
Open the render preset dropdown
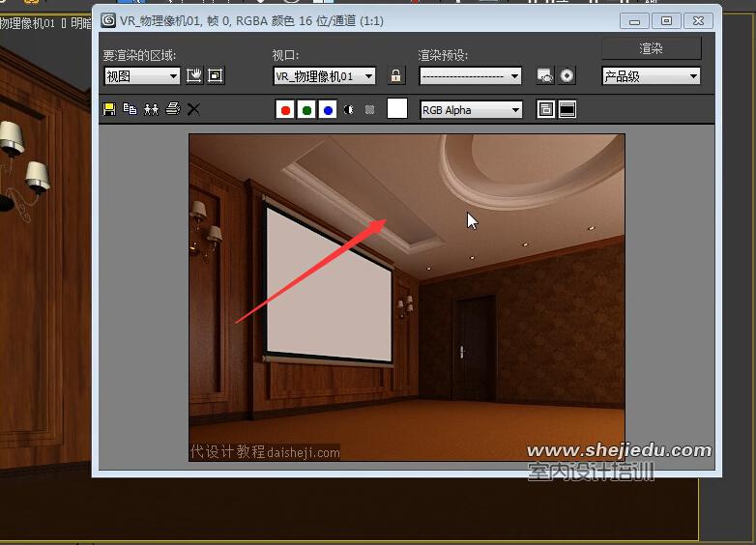(x=470, y=76)
